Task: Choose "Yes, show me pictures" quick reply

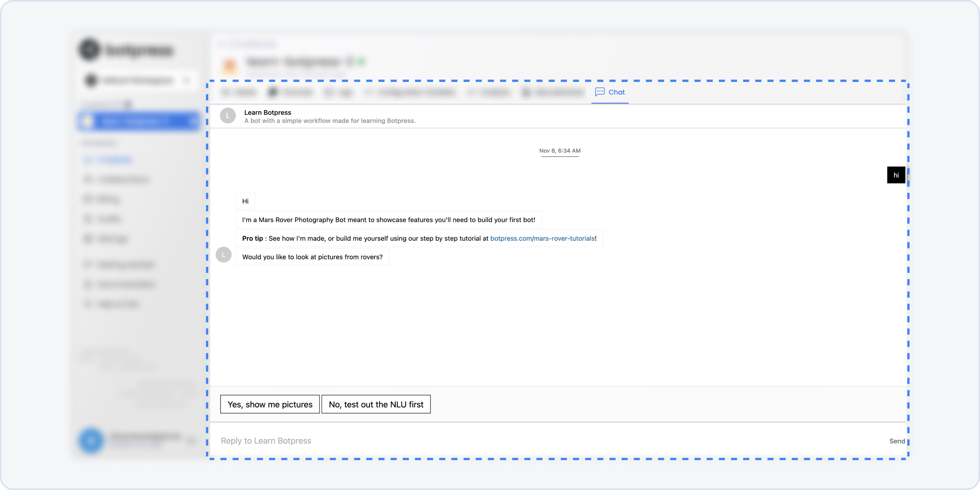Action: coord(270,404)
